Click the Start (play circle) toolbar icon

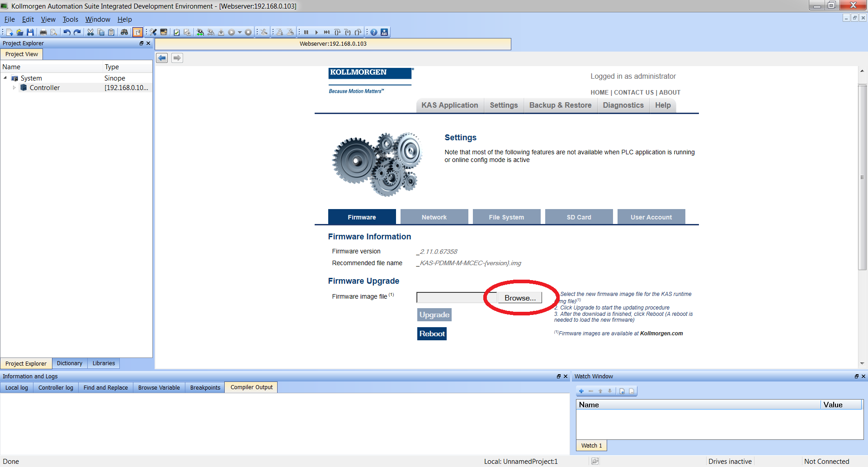[231, 32]
